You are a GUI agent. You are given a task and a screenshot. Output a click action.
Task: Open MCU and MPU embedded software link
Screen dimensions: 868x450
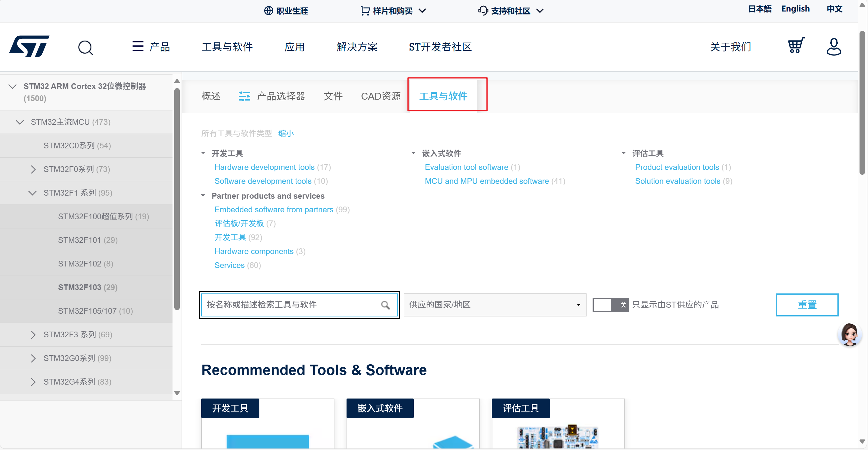[487, 181]
